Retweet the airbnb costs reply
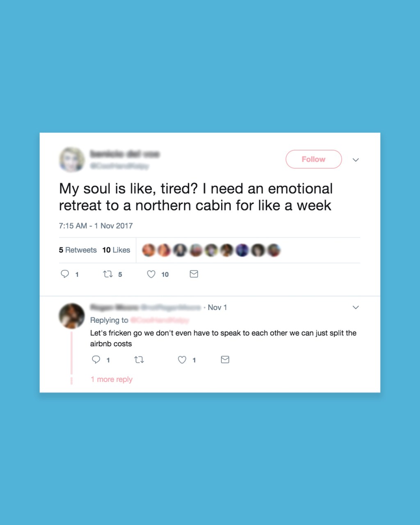 coord(139,360)
